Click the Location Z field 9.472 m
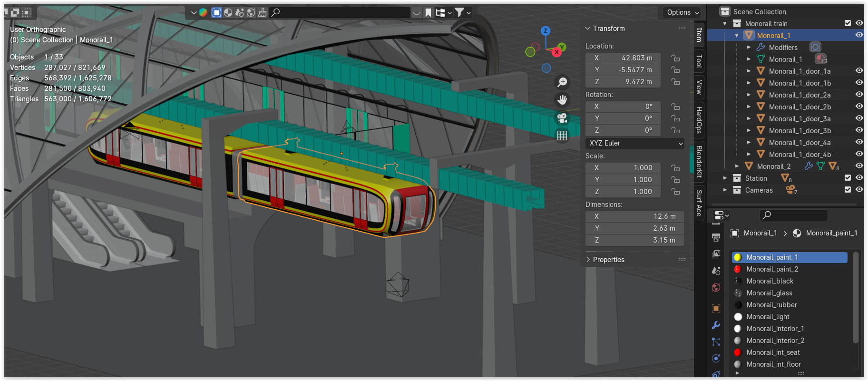 623,82
